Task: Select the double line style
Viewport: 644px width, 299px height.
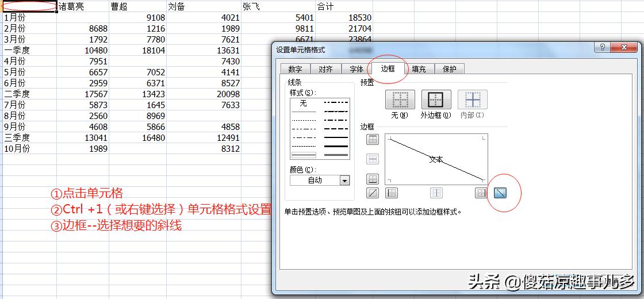Action: pos(336,155)
